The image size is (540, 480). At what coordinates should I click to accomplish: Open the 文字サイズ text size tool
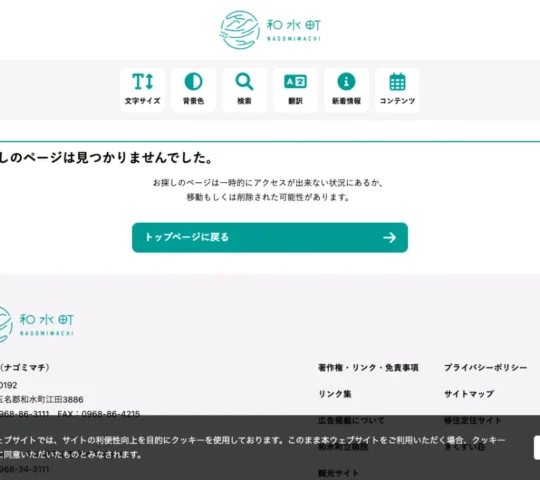(143, 90)
